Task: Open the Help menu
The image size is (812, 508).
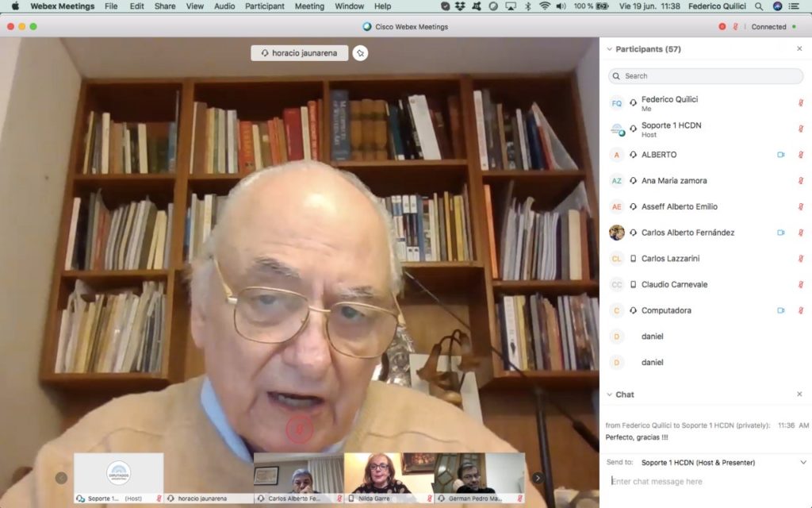Action: [382, 6]
